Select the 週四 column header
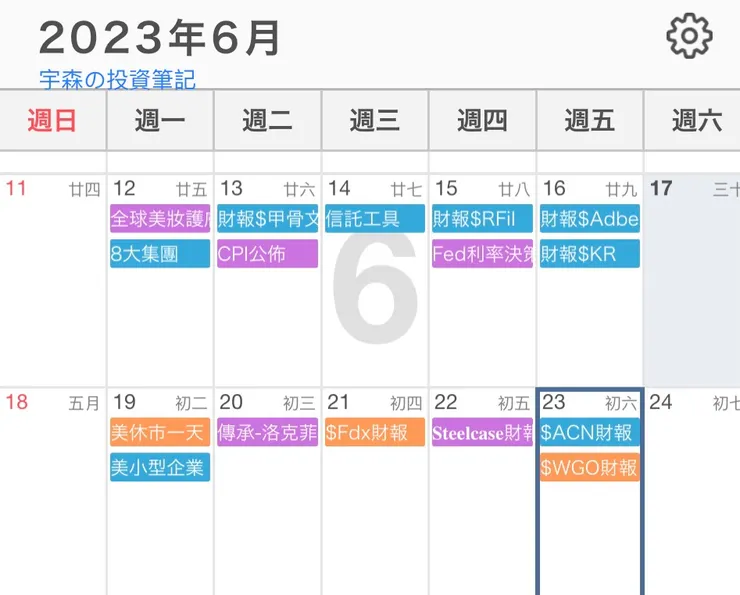This screenshot has width=740, height=595. pyautogui.click(x=482, y=120)
